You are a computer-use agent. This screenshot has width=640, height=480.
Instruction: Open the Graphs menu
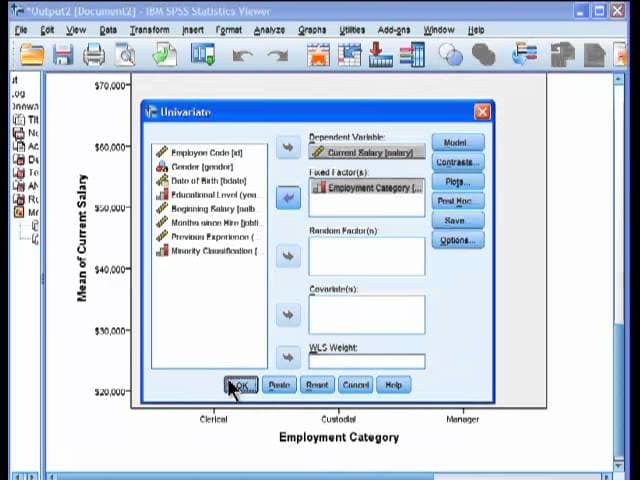(x=312, y=30)
